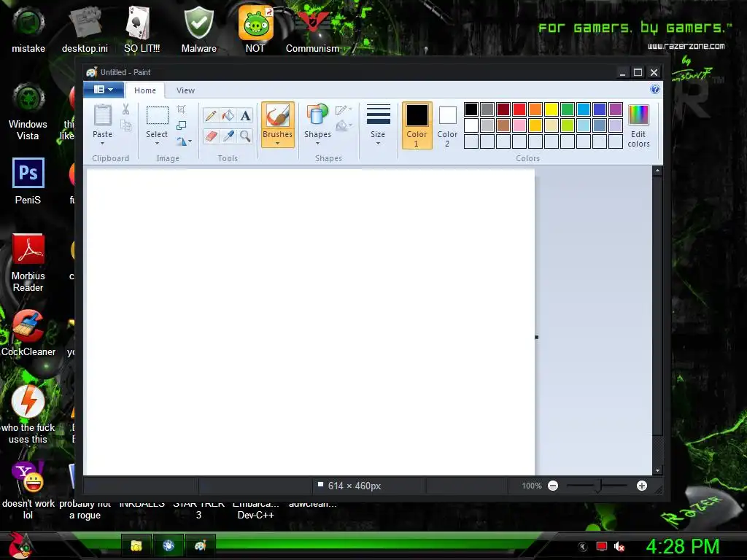747x560 pixels.
Task: Open Paint Help question mark icon
Action: pos(655,89)
